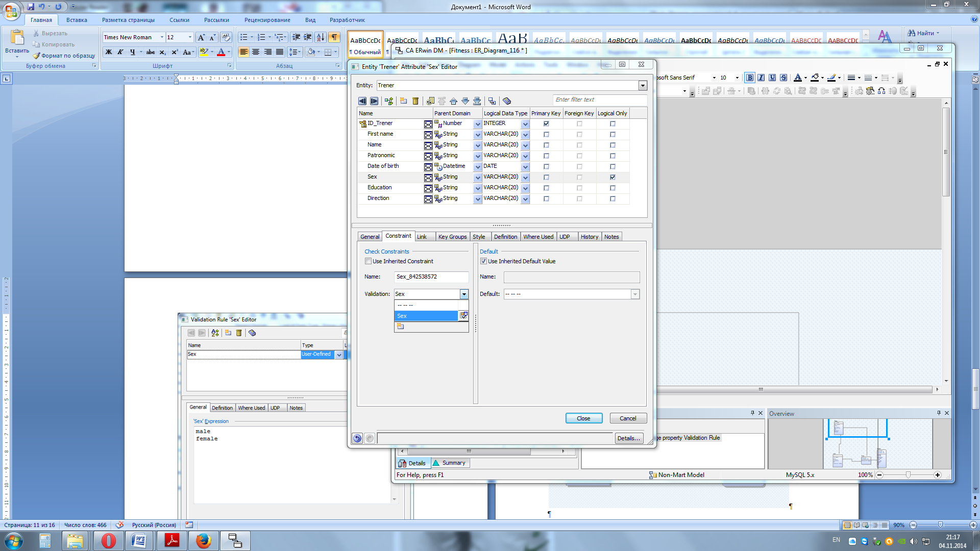This screenshot has width=980, height=551.
Task: Click ERwin zoom slider handle
Action: [x=908, y=475]
